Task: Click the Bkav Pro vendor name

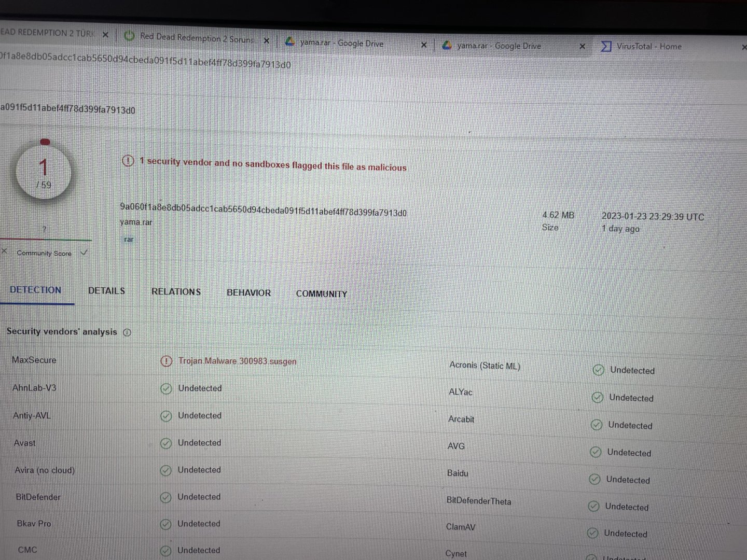Action: (x=34, y=524)
